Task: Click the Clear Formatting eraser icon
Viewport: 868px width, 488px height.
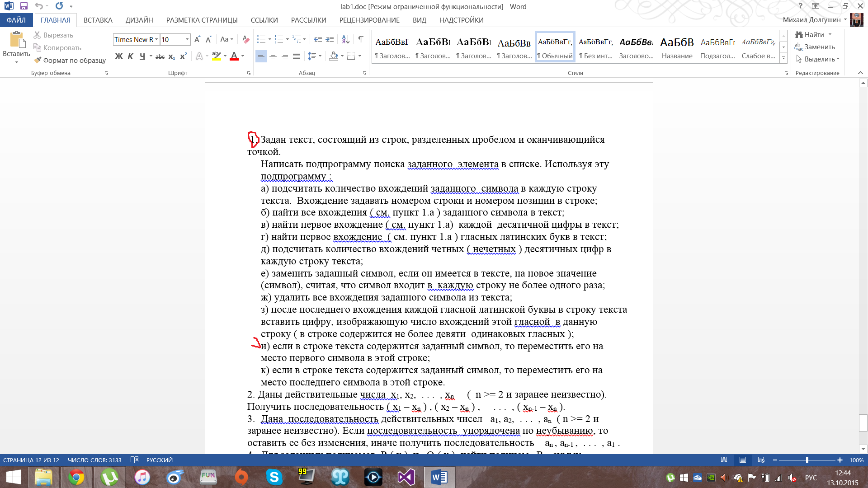Action: 245,39
